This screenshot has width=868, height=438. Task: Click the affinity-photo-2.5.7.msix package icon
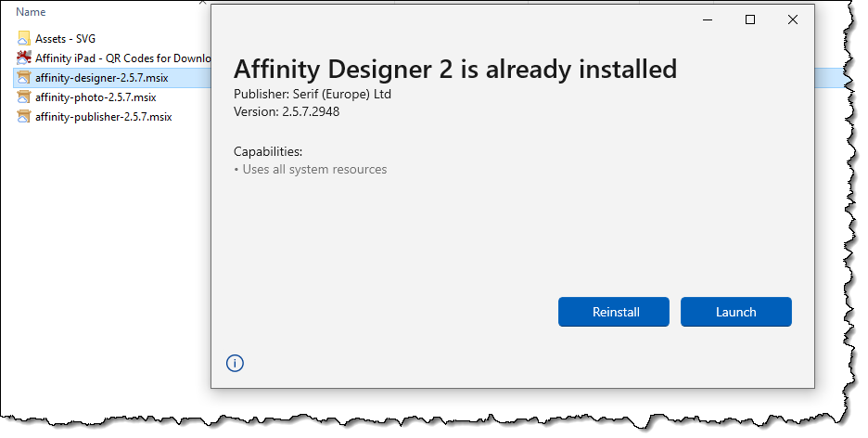(x=24, y=97)
